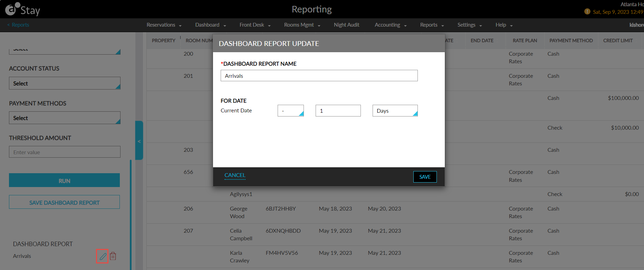Click the Threshold Amount input field
Screen dimensions: 644x270
coord(65,152)
